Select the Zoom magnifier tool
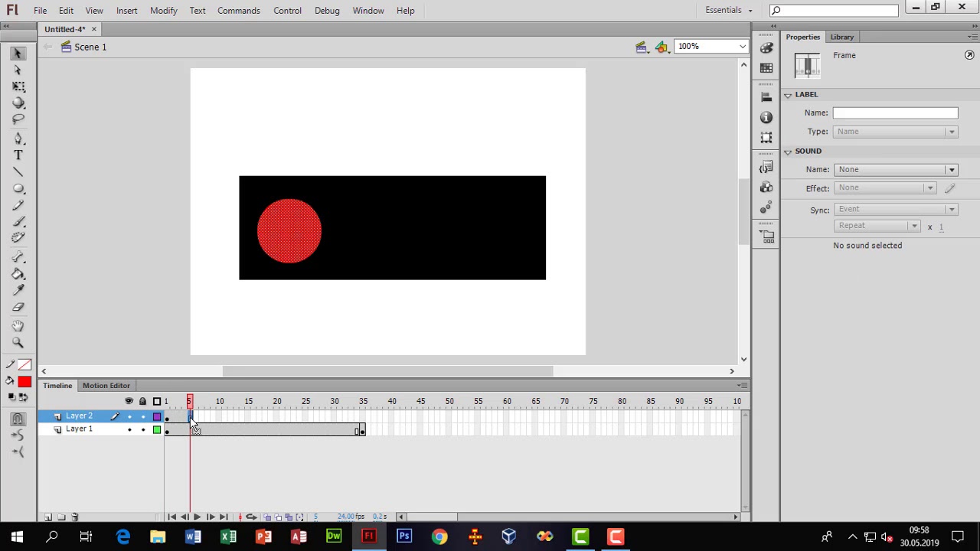 (18, 343)
